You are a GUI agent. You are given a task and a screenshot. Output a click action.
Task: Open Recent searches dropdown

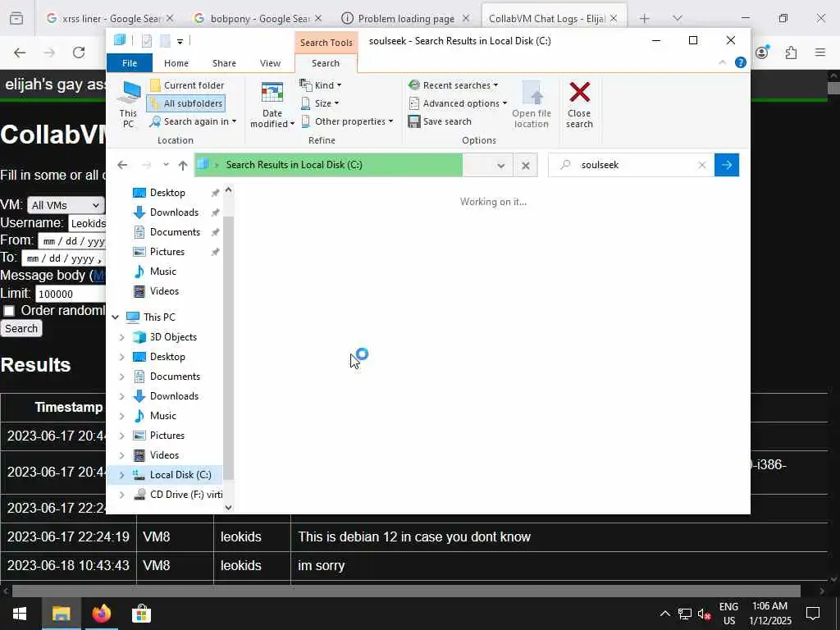453,85
